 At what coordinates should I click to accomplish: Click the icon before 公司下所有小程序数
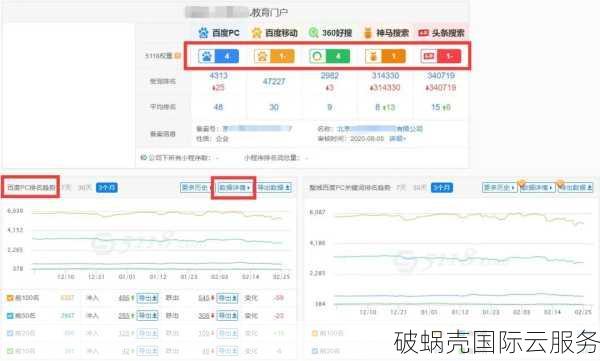(x=143, y=158)
